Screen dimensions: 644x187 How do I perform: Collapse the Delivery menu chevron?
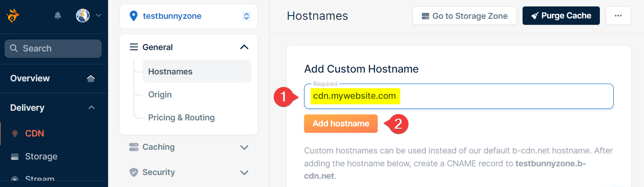click(x=92, y=108)
